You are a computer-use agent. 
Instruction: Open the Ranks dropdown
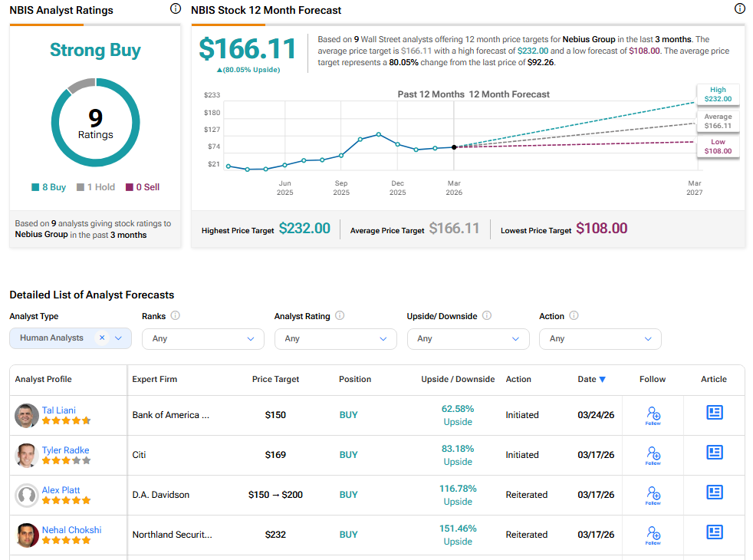point(203,339)
